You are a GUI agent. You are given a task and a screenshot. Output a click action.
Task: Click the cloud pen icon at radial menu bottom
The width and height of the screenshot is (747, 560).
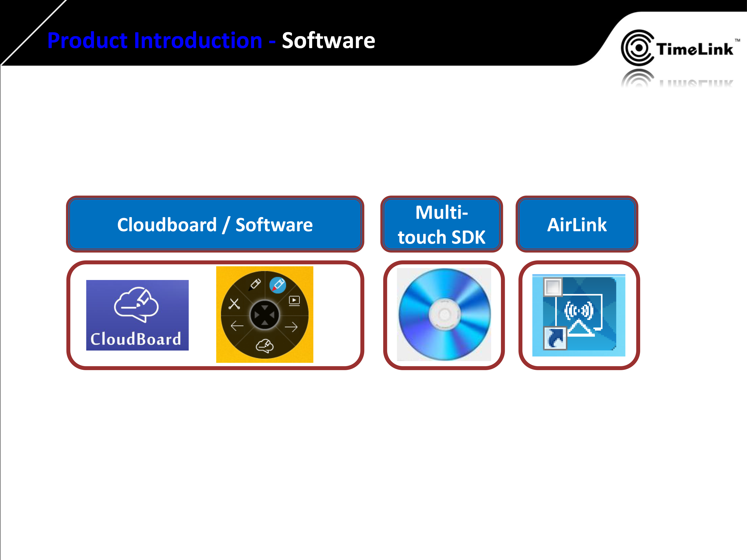point(264,346)
